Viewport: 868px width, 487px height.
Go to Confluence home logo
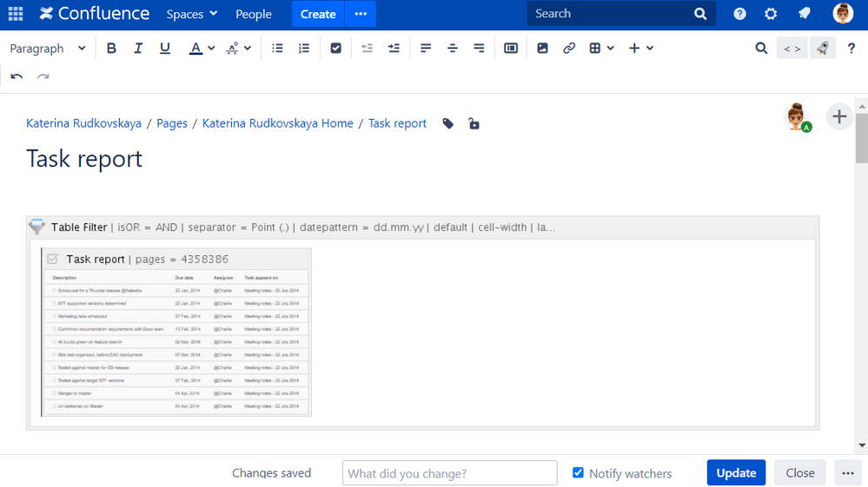95,14
